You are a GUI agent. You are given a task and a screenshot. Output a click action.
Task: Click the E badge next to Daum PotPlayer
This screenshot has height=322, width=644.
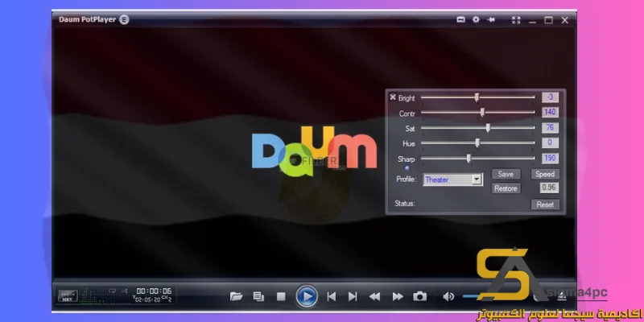click(x=124, y=19)
